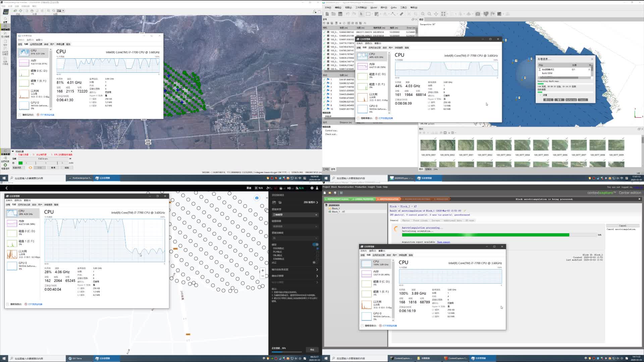Expand the control point management row in DJI Terra
The height and width of the screenshot is (362, 644).
(295, 276)
